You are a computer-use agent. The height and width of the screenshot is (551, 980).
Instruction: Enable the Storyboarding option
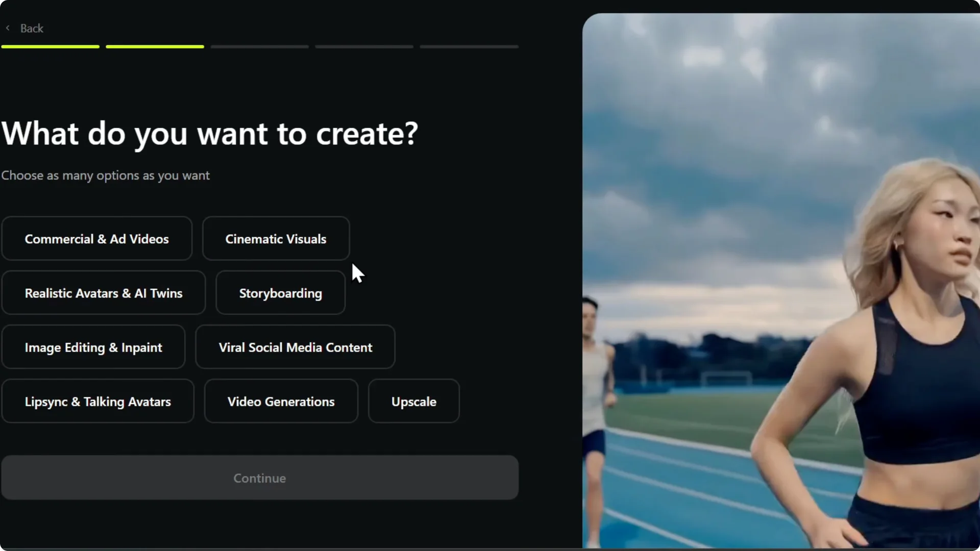pyautogui.click(x=280, y=292)
